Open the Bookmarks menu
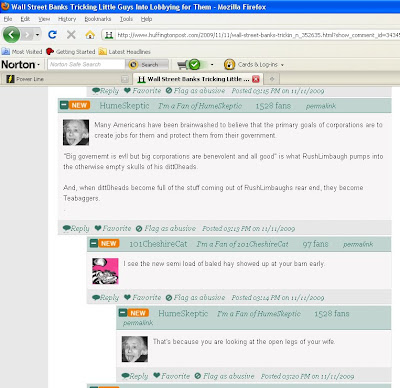The height and width of the screenshot is (388, 400). (x=98, y=19)
